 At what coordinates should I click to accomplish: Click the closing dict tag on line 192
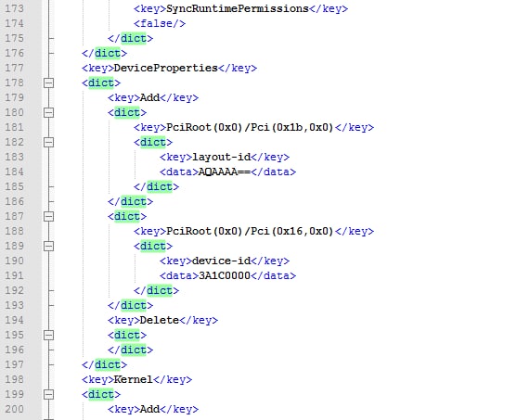click(x=156, y=290)
